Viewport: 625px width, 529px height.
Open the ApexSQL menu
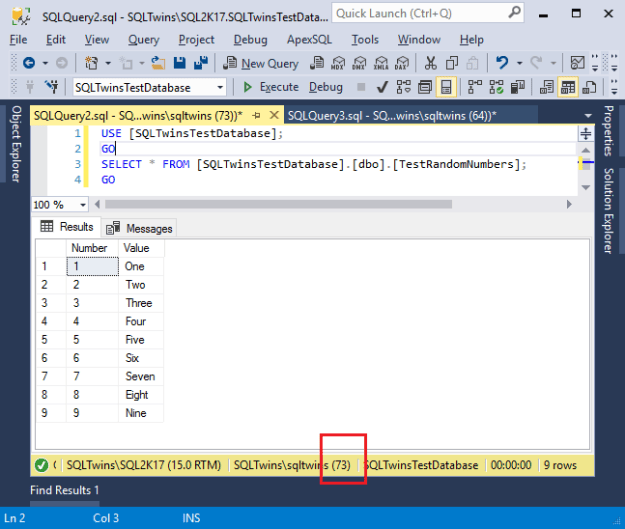click(x=309, y=39)
